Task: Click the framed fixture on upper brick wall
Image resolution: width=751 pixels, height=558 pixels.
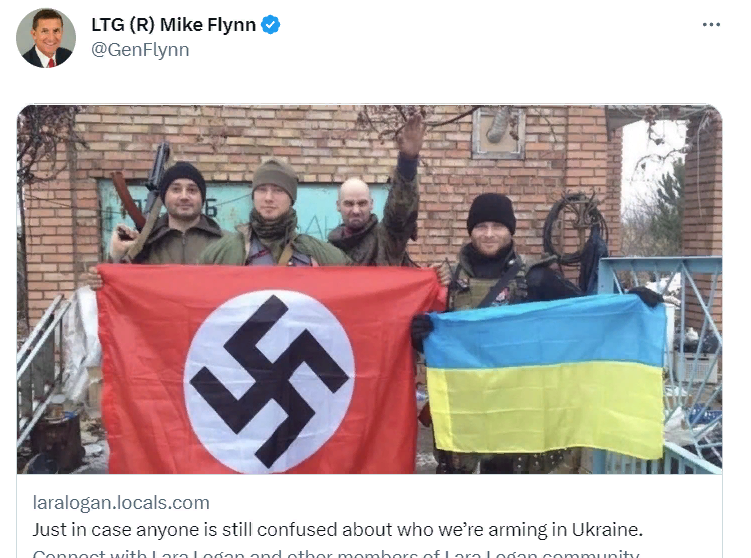Action: pyautogui.click(x=498, y=132)
